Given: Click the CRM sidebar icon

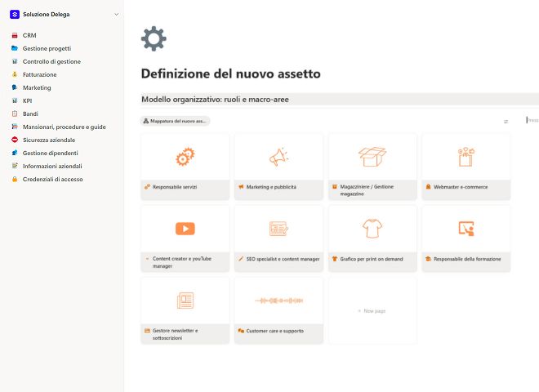Looking at the screenshot, I should pos(15,35).
